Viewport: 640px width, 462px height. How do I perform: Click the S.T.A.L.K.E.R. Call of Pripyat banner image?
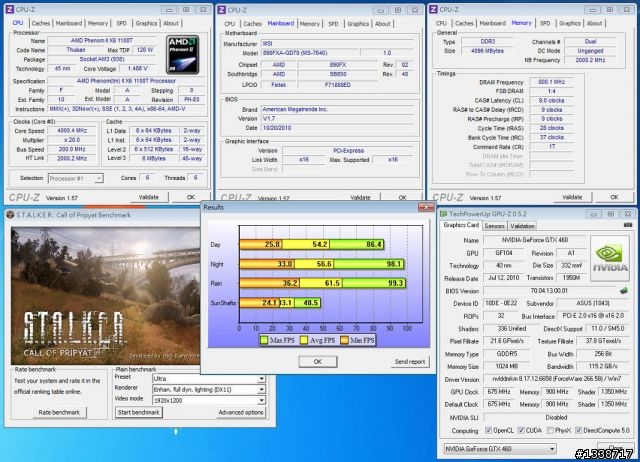click(105, 295)
